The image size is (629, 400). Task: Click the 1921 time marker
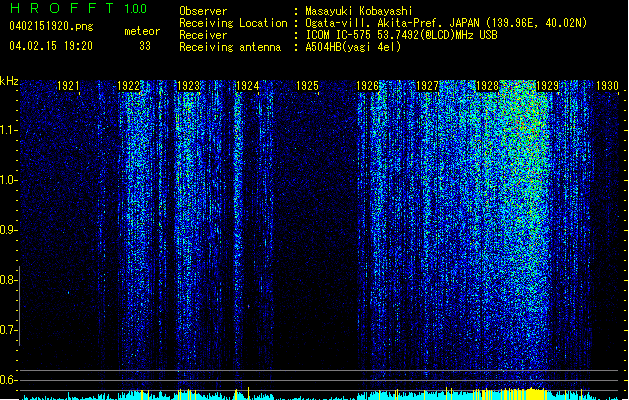point(68,86)
